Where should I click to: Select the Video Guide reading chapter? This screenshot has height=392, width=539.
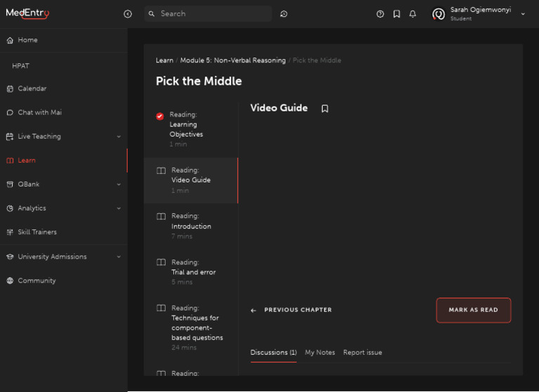191,180
